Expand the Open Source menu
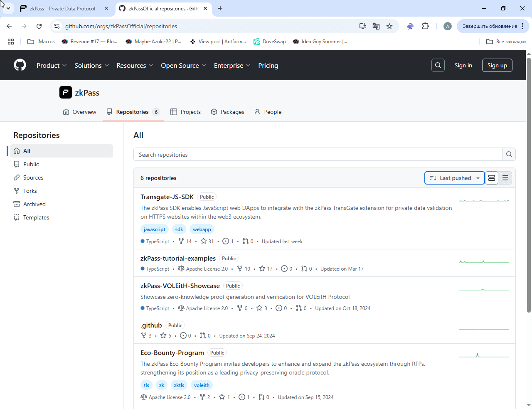Screen dimensions: 532x409 (x=183, y=65)
